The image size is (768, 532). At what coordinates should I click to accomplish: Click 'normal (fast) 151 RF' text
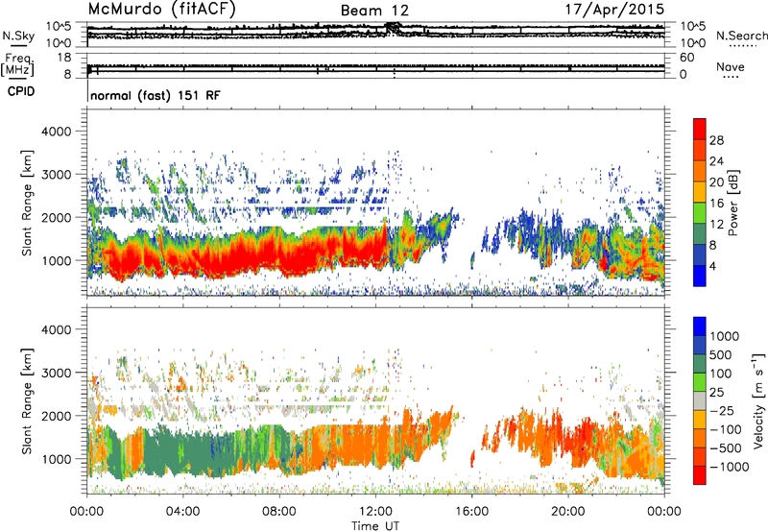pos(156,95)
